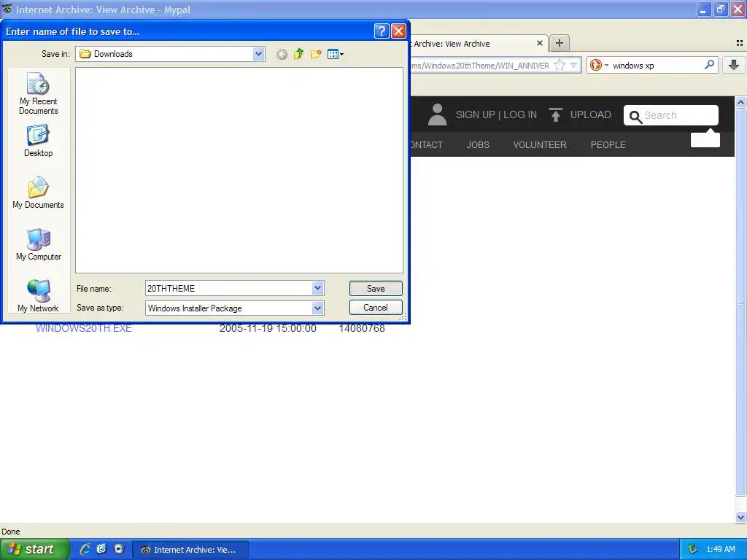This screenshot has width=747, height=560.
Task: Create a new folder in Downloads
Action: pos(315,54)
